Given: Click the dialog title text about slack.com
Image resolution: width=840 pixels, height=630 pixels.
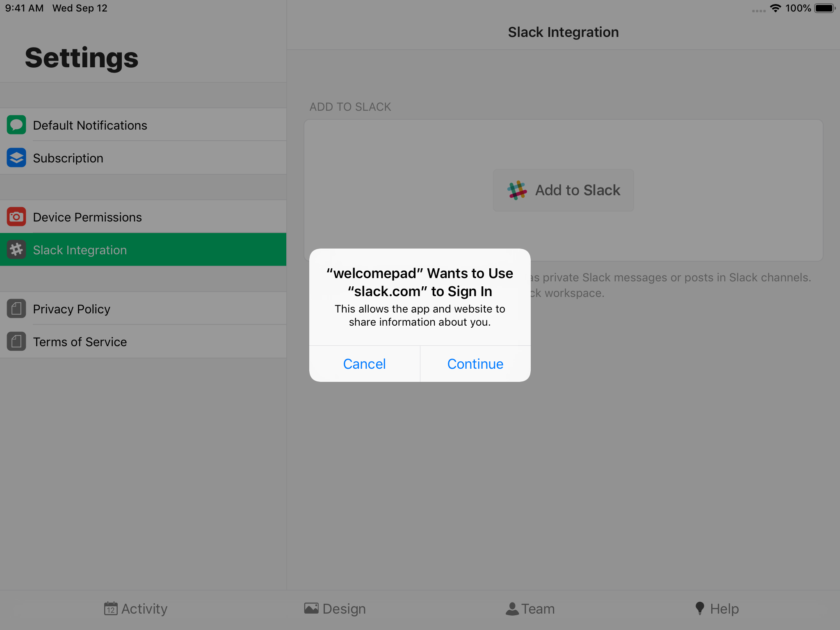Looking at the screenshot, I should (x=420, y=282).
